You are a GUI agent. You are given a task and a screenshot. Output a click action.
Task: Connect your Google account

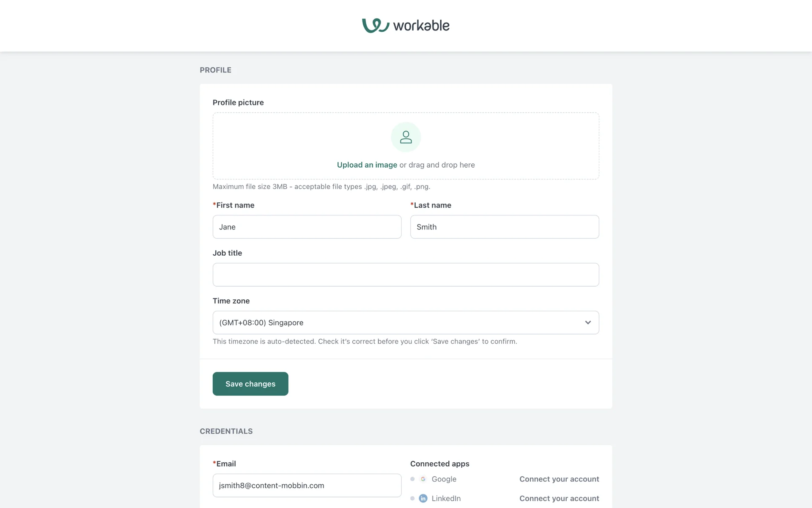[x=559, y=479]
